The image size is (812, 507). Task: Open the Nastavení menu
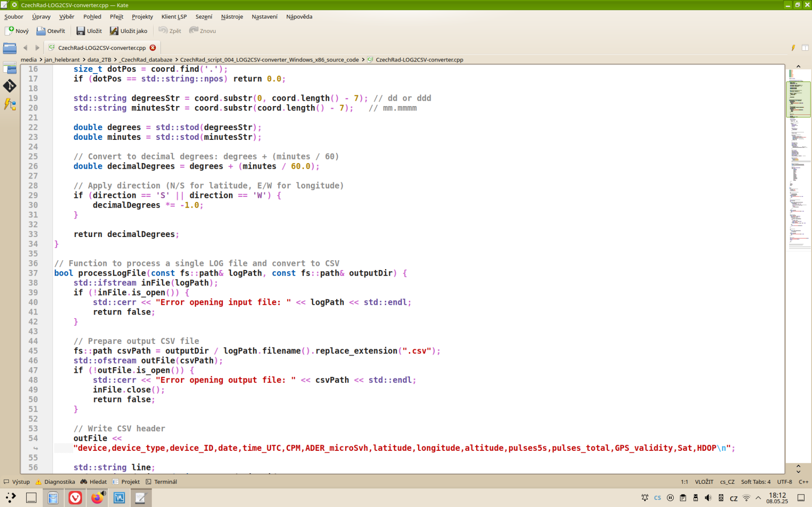pos(264,16)
